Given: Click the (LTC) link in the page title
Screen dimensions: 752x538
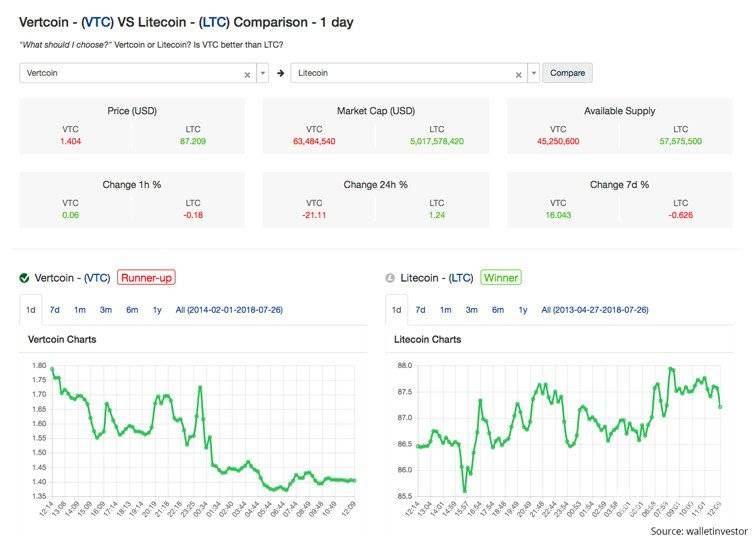Looking at the screenshot, I should coord(214,23).
